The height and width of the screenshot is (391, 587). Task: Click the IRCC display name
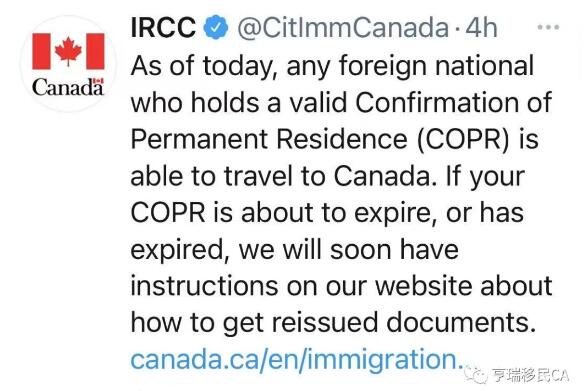coord(163,27)
